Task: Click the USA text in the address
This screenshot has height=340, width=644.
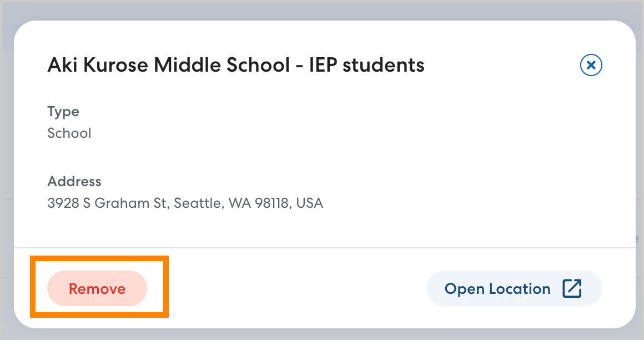Action: (x=310, y=203)
